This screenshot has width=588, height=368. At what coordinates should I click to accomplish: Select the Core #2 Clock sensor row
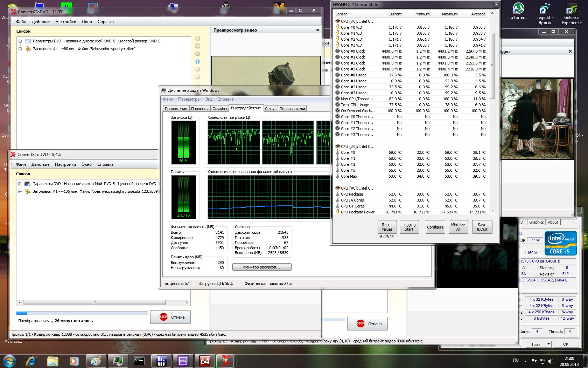(x=411, y=63)
